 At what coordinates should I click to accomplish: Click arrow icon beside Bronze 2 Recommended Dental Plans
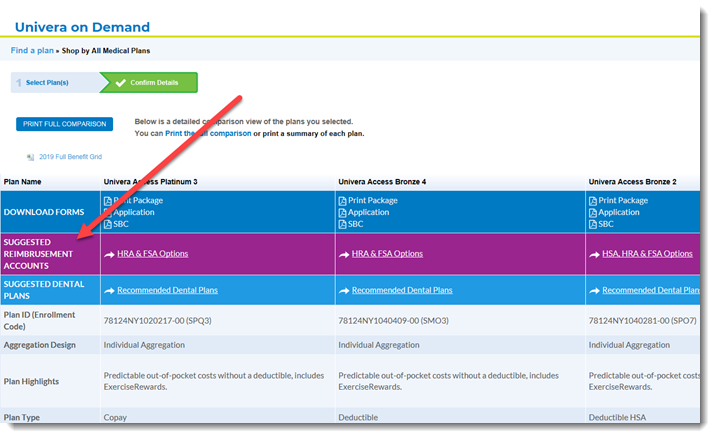595,291
